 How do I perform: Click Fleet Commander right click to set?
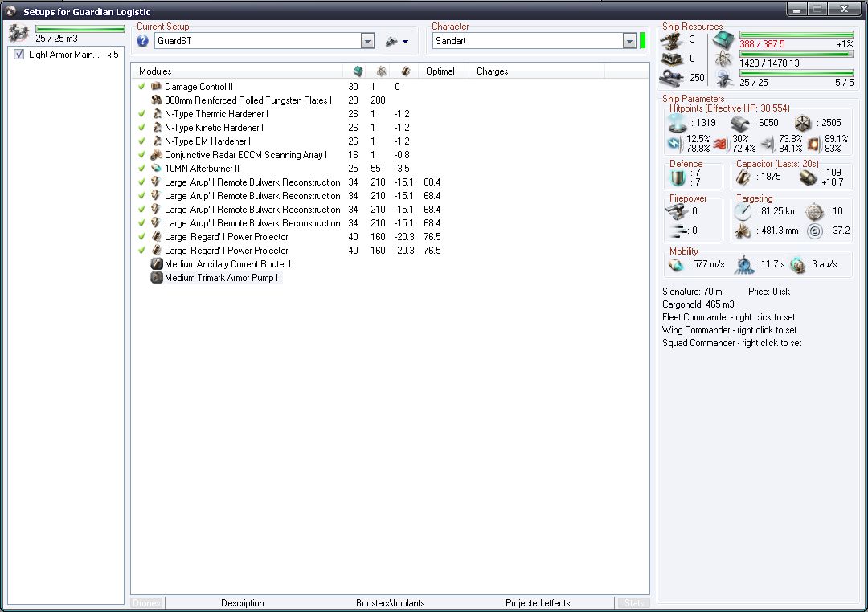tap(728, 317)
